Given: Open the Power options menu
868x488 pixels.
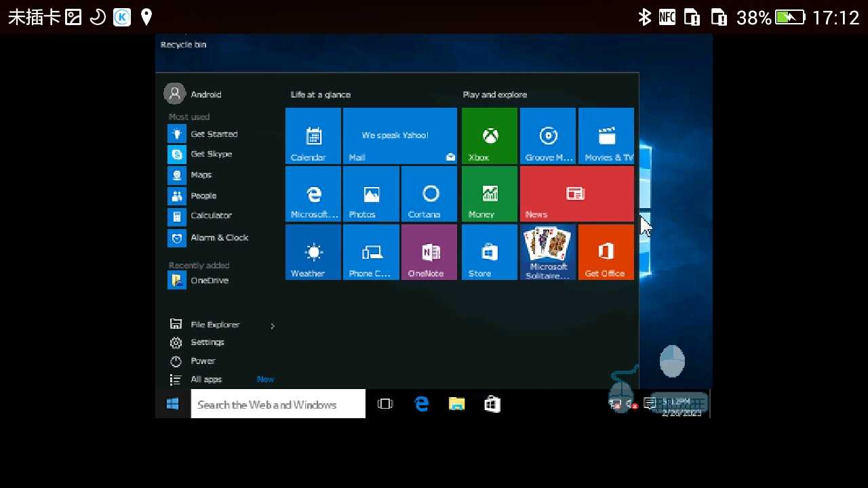Looking at the screenshot, I should pos(193,361).
